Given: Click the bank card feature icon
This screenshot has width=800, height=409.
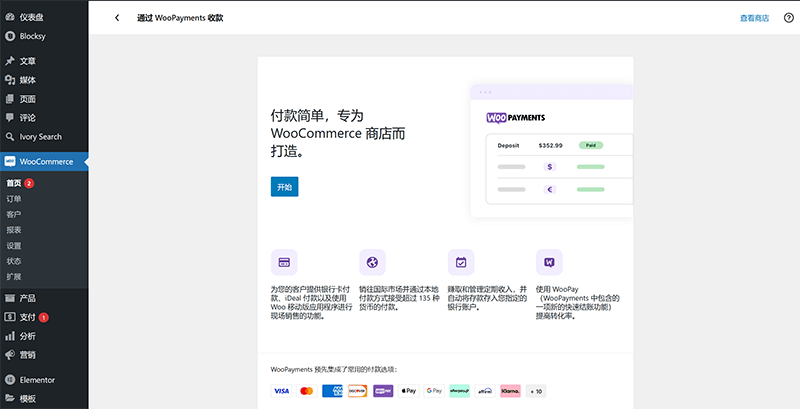Looking at the screenshot, I should tap(284, 263).
